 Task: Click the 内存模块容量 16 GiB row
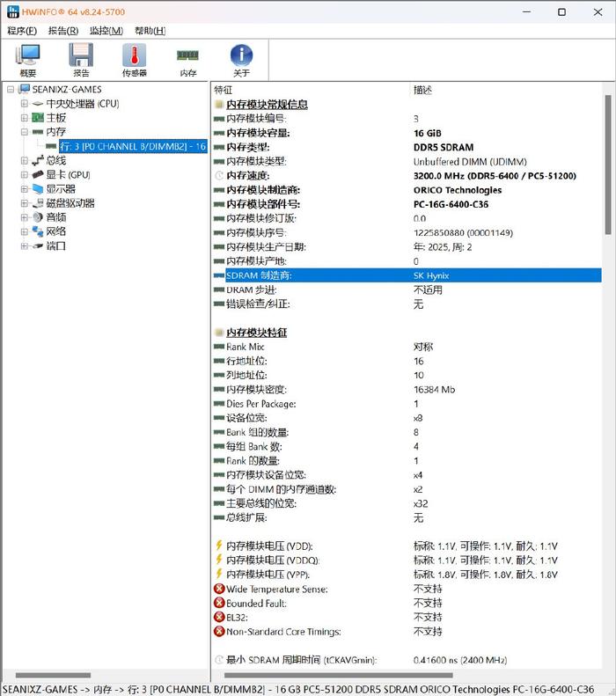pos(407,133)
